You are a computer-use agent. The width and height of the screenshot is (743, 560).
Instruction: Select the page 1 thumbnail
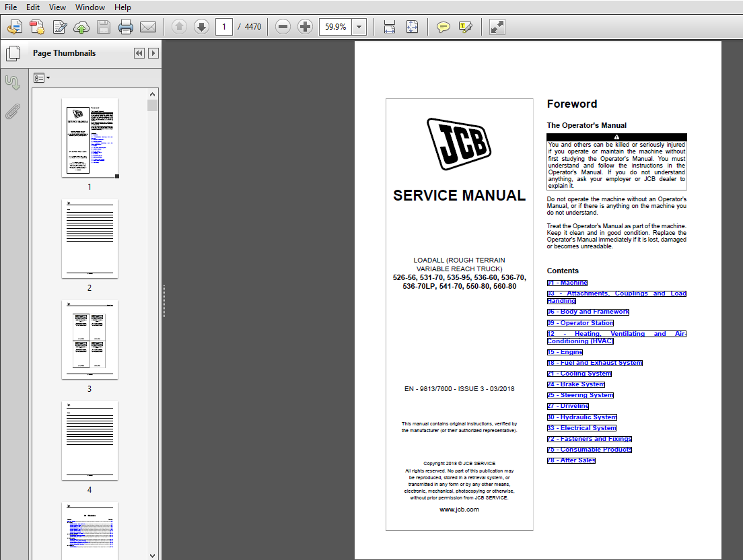click(90, 138)
